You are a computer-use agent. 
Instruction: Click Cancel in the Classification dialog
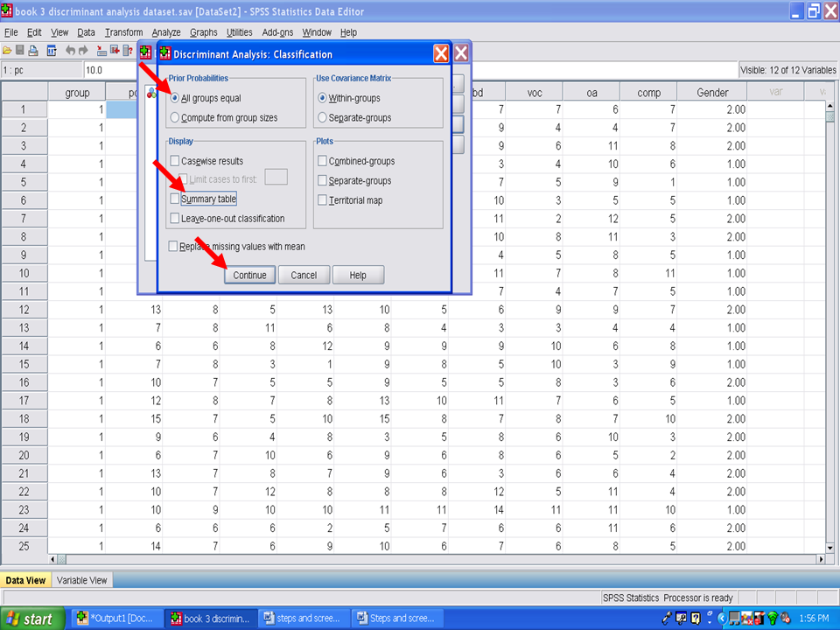(304, 275)
